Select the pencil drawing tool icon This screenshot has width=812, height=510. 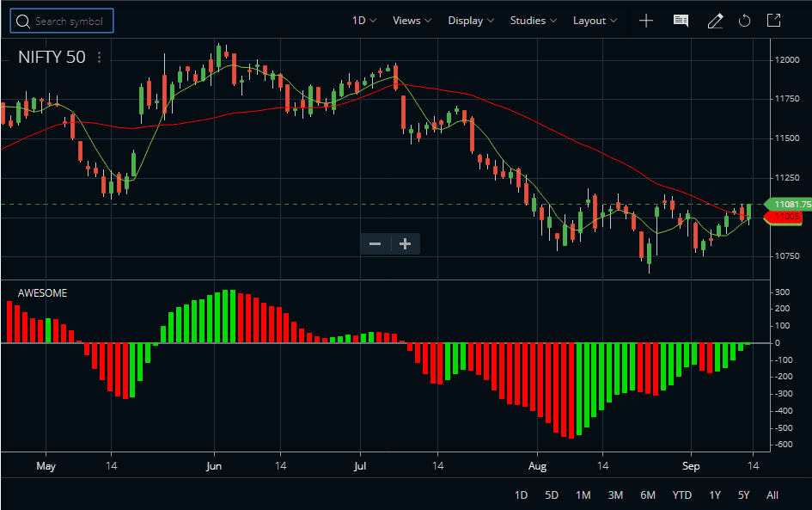click(x=715, y=21)
